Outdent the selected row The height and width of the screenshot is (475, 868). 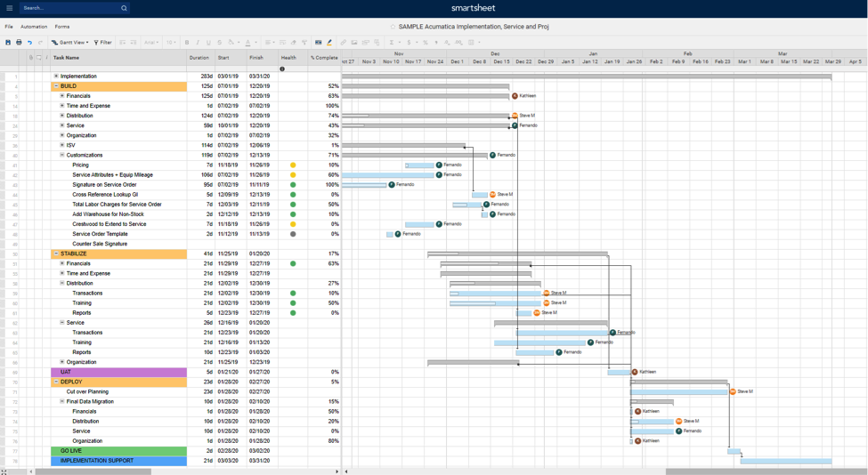(123, 42)
